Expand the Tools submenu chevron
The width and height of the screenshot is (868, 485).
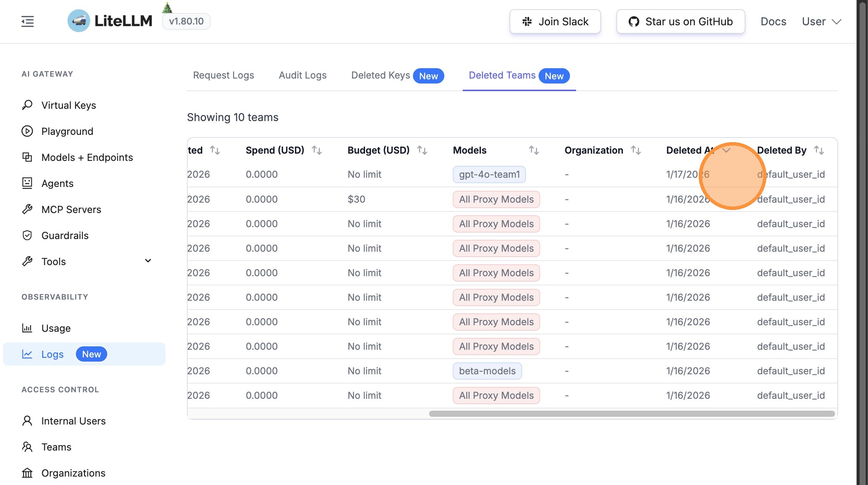[x=148, y=261]
